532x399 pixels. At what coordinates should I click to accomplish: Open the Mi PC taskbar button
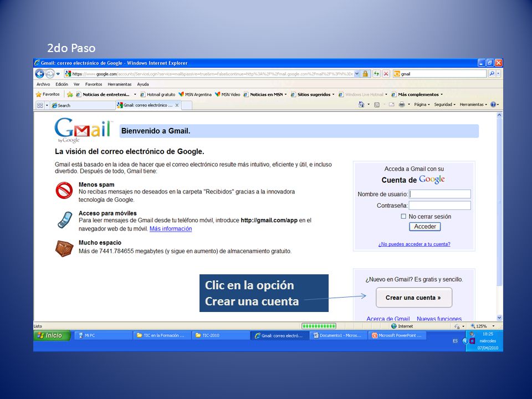[x=103, y=335]
